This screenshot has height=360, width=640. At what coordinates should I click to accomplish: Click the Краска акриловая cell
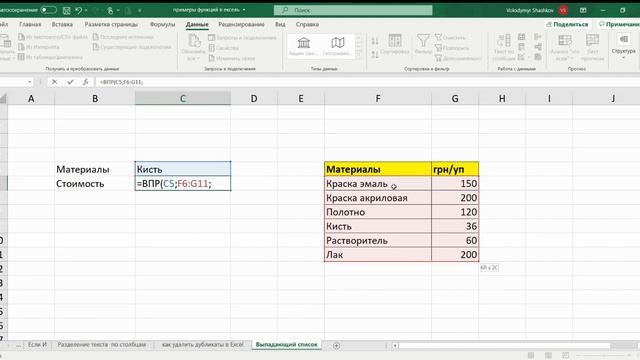[x=378, y=198]
